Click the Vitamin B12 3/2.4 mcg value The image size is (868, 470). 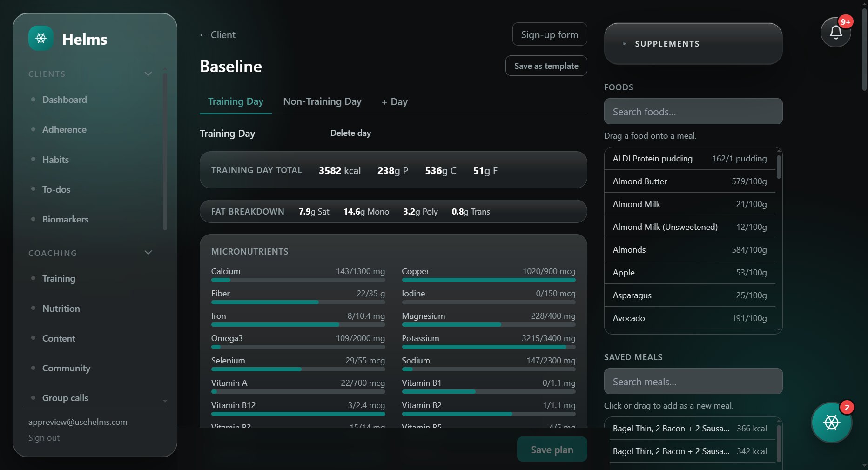tap(366, 405)
